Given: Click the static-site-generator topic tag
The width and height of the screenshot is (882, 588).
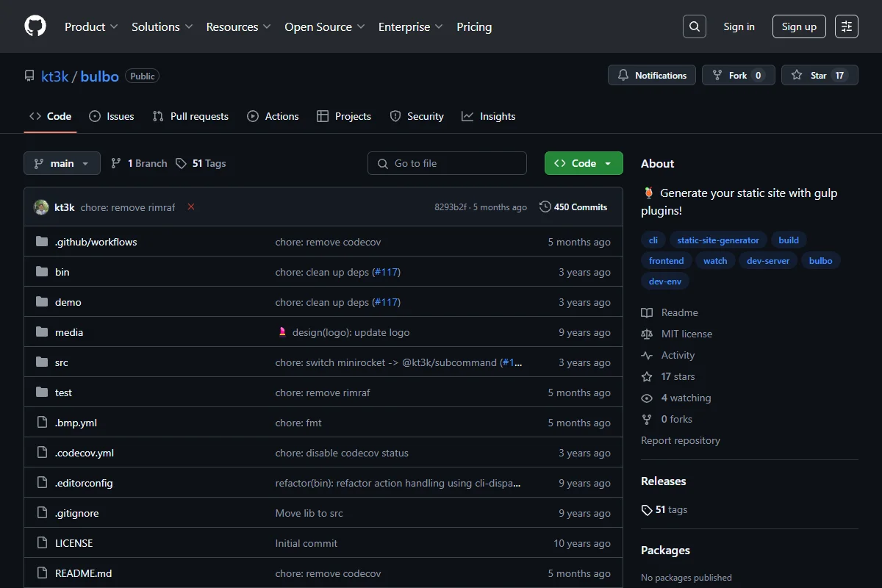Looking at the screenshot, I should [x=718, y=240].
